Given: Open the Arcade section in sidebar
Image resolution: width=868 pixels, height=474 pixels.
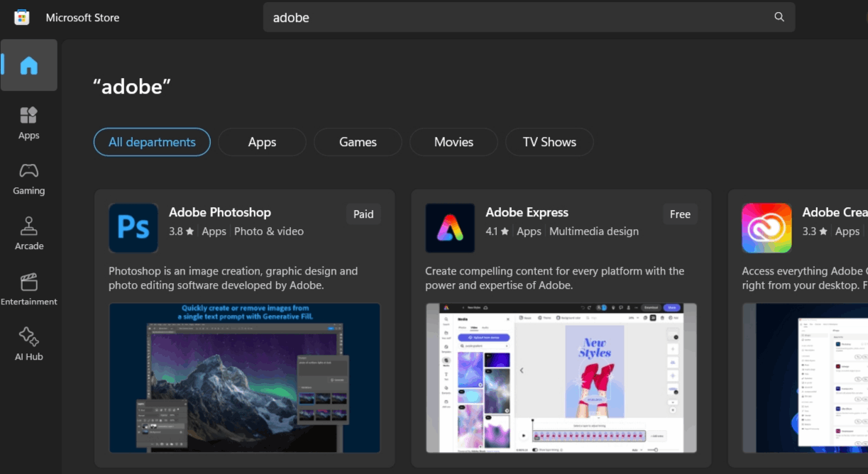Looking at the screenshot, I should (29, 234).
